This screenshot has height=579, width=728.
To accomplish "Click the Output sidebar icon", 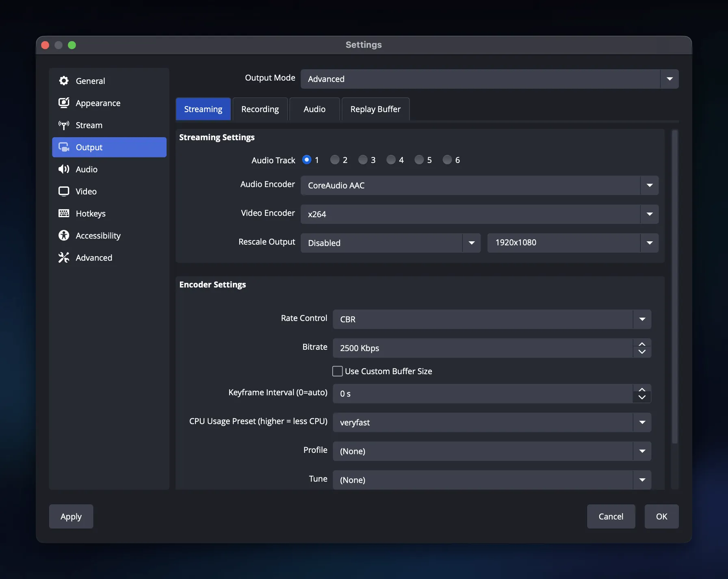I will coord(64,147).
